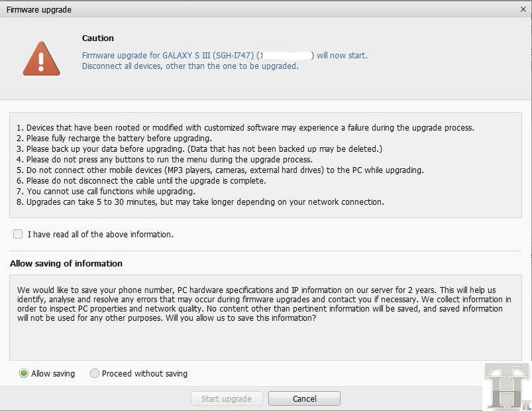
Task: Click the data collection notice paragraph
Action: tap(264, 304)
